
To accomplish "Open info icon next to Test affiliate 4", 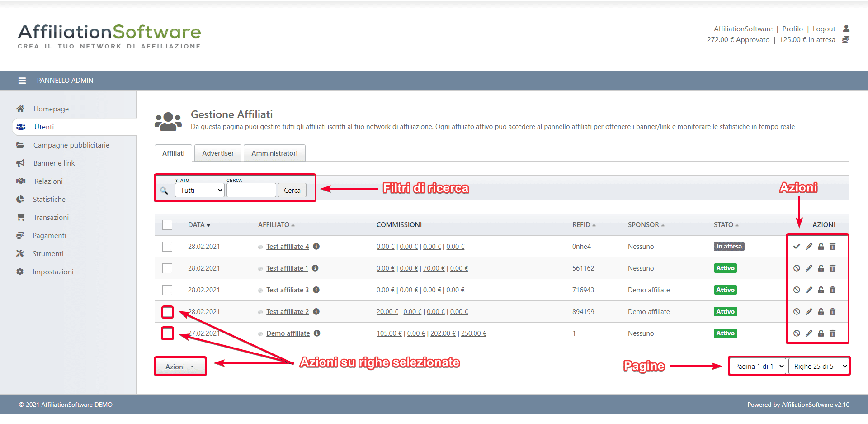I will 316,247.
